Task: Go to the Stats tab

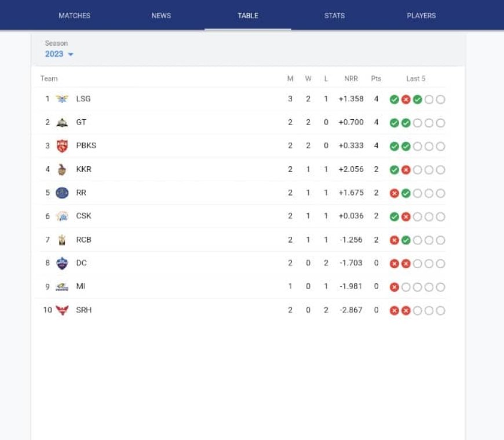Action: pyautogui.click(x=334, y=16)
